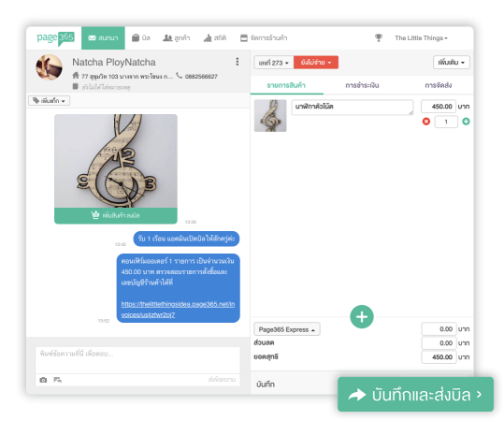Viewport: 504px width, 421px height.
Task: Open the สถิติ statistics tab
Action: [x=215, y=38]
